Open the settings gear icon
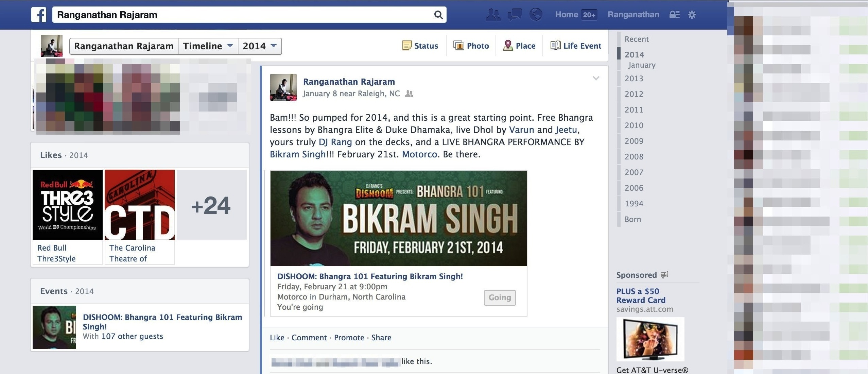The image size is (868, 374). tap(692, 15)
